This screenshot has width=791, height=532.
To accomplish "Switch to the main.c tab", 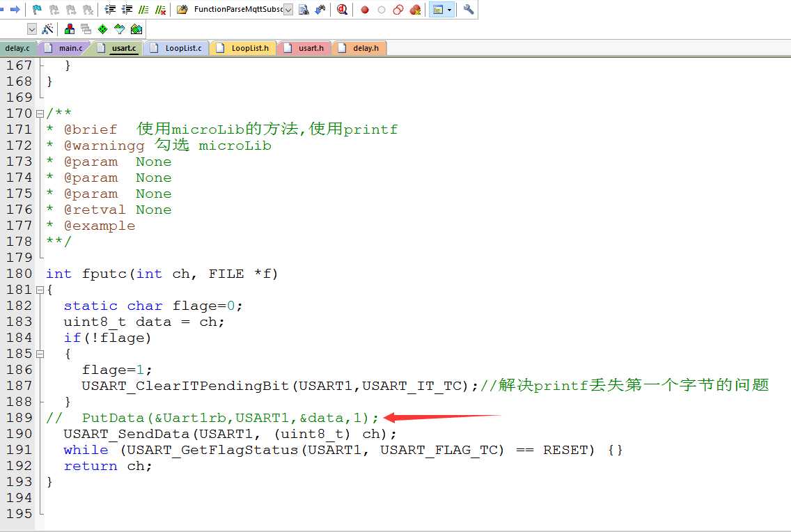I will [x=64, y=49].
